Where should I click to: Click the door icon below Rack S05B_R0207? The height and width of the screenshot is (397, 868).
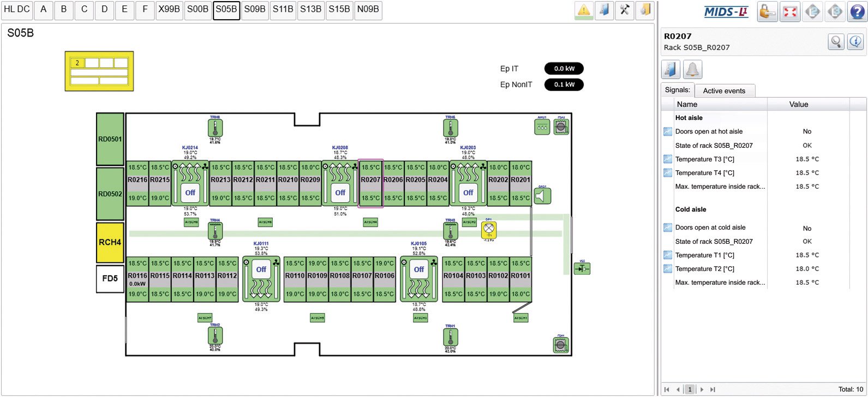671,70
